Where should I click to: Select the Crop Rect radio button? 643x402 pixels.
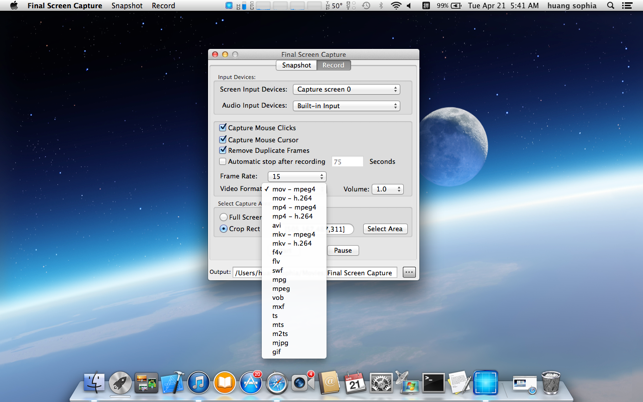[x=224, y=229]
